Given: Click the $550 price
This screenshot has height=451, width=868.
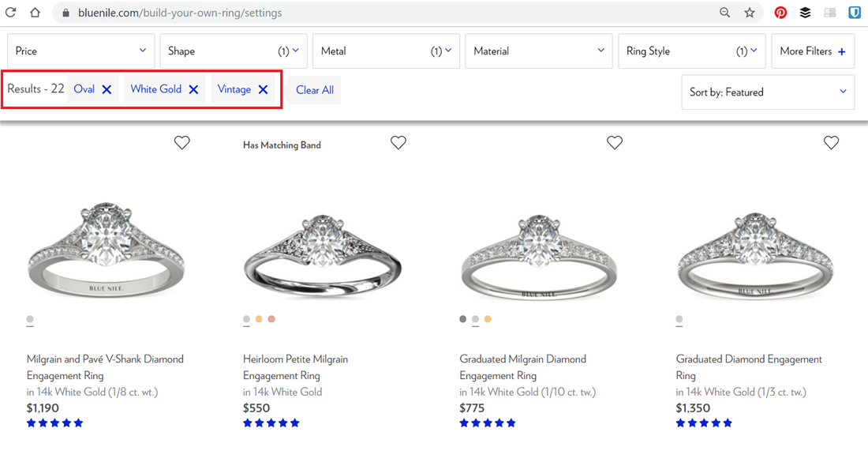Looking at the screenshot, I should click(x=256, y=408).
